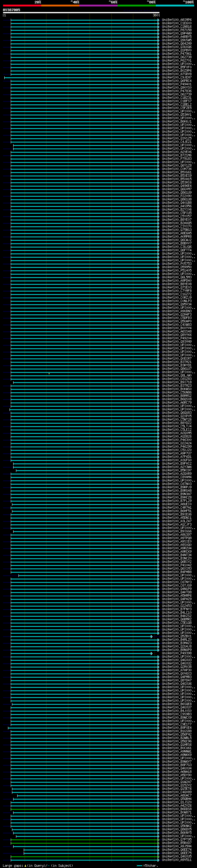Open hit UniRef100_C1N816

(177, 26)
